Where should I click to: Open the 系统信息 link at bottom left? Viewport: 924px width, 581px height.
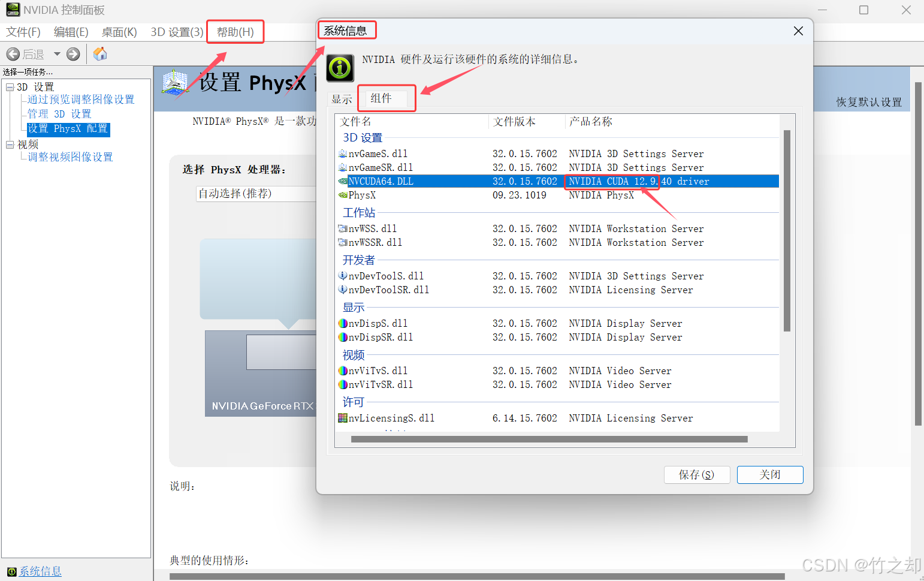click(x=40, y=571)
